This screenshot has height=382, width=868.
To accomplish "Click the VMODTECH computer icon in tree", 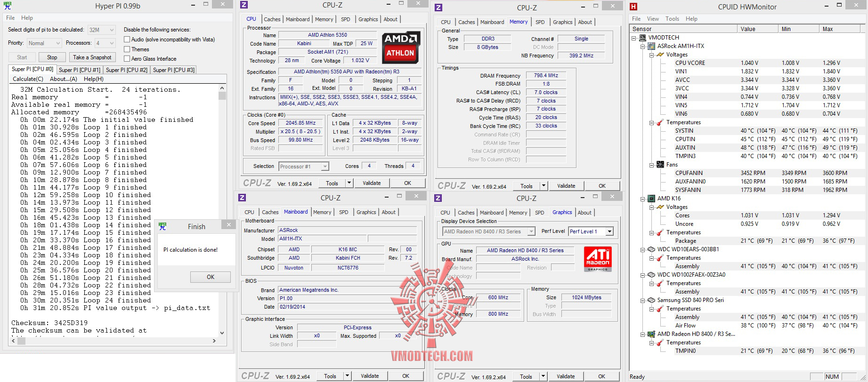I will click(642, 38).
